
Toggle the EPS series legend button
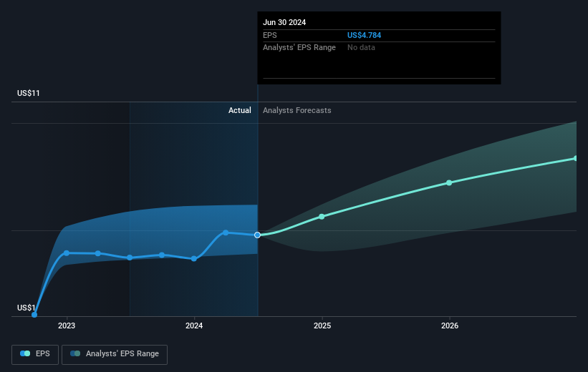[x=34, y=353]
